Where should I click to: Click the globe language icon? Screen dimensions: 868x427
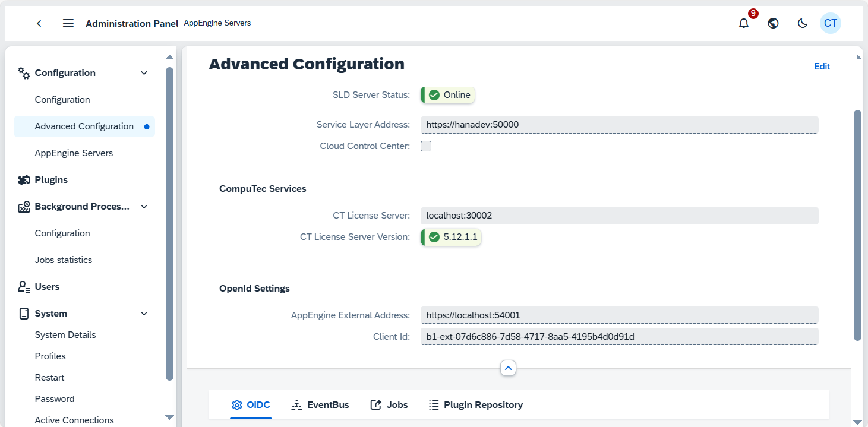(773, 23)
